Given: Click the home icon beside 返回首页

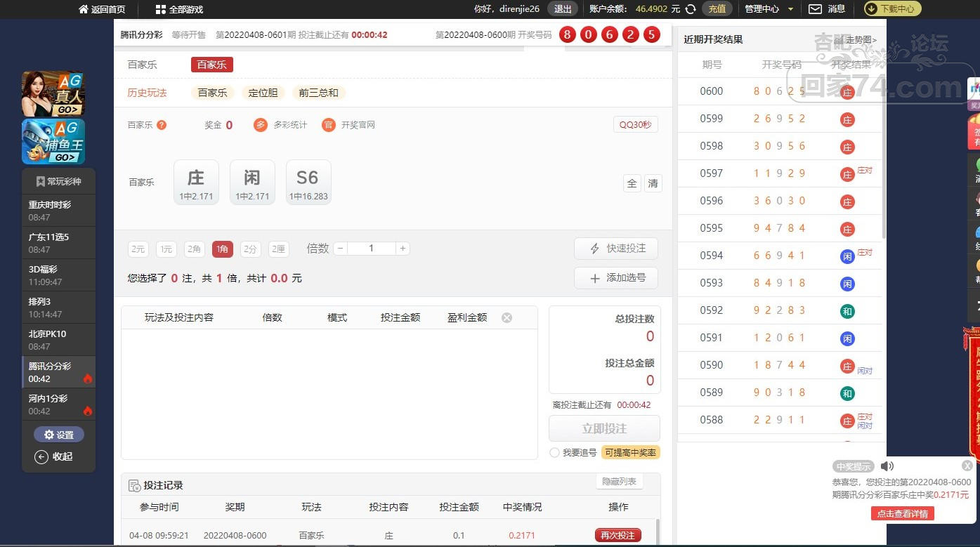Looking at the screenshot, I should (x=84, y=10).
